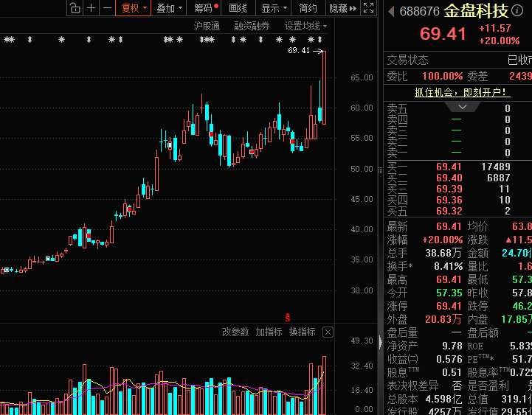The height and width of the screenshot is (415, 532).
Task: Zoom in chart with plus button
Action: (91, 8)
